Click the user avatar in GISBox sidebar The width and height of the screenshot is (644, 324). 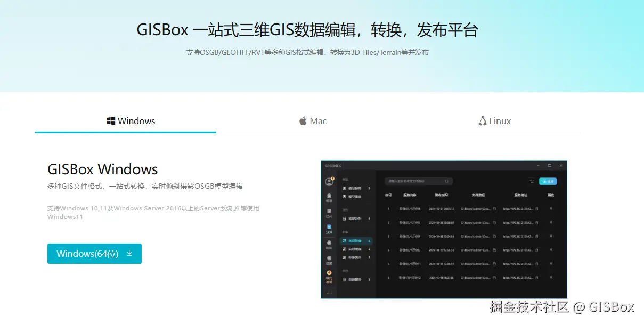coord(329,182)
